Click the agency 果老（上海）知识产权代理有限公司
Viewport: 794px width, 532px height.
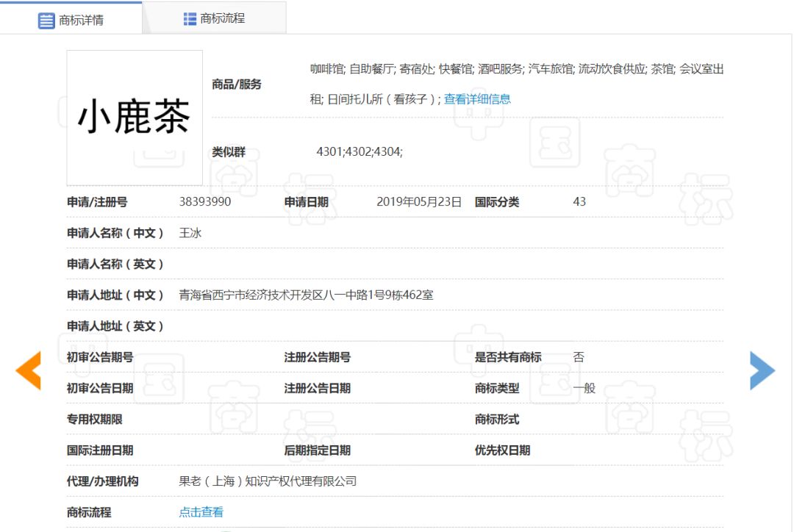click(x=268, y=481)
